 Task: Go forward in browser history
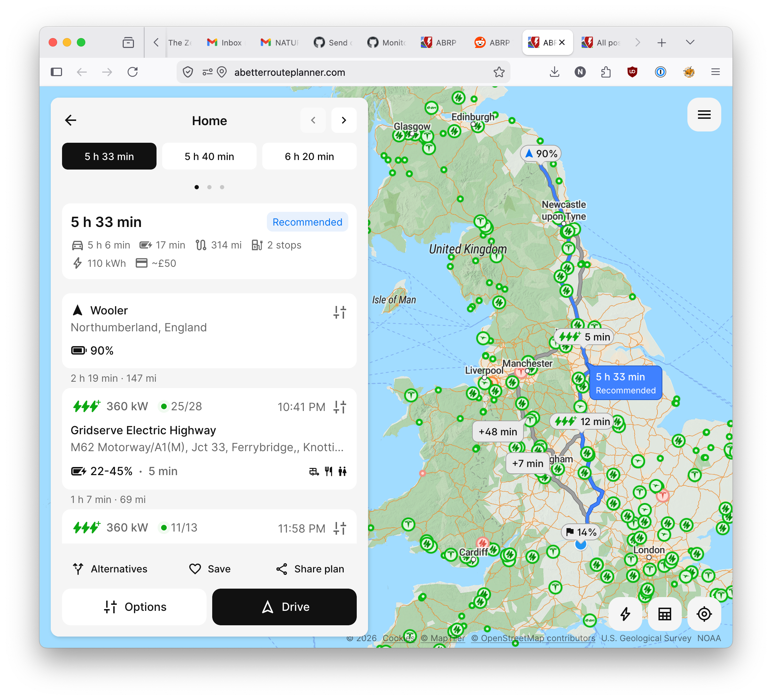tap(107, 72)
